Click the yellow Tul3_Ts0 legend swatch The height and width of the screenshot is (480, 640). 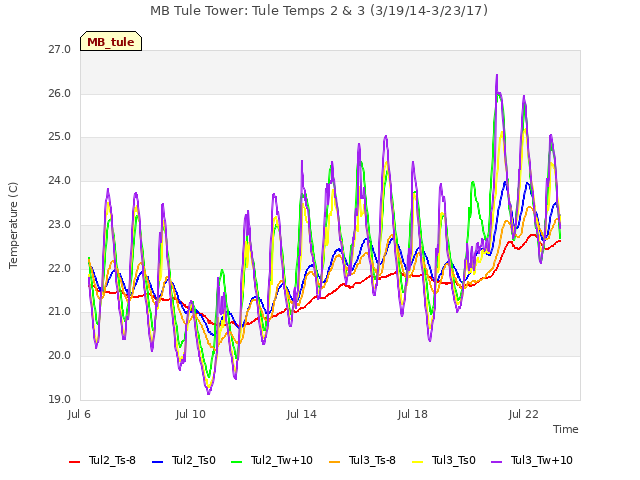pos(418,462)
